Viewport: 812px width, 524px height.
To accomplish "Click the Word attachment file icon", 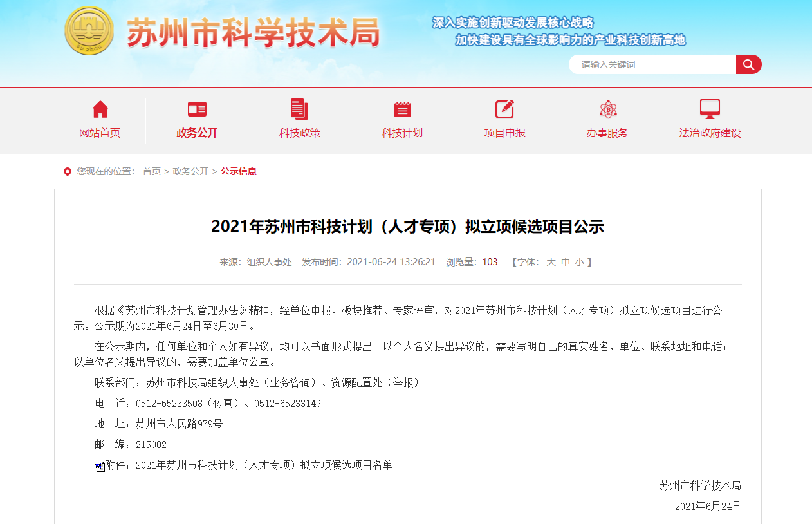I will pyautogui.click(x=99, y=466).
